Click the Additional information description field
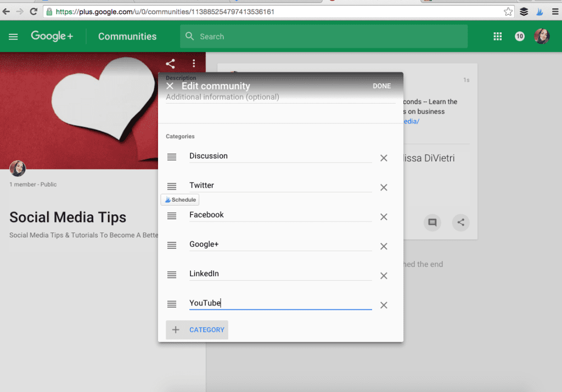The height and width of the screenshot is (392, 562). click(280, 97)
